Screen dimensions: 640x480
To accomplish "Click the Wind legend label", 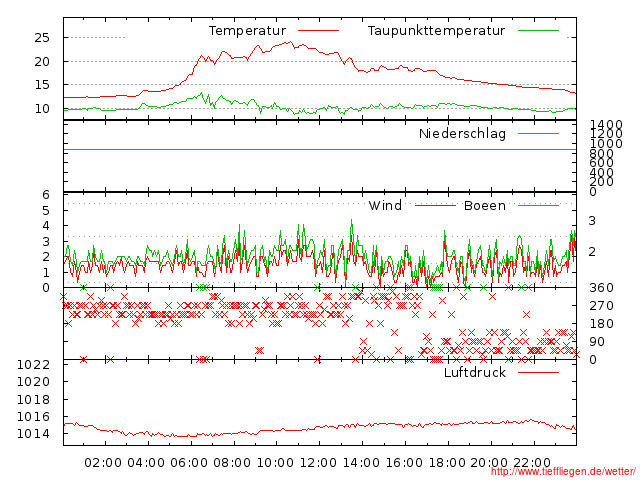I will coord(385,206).
